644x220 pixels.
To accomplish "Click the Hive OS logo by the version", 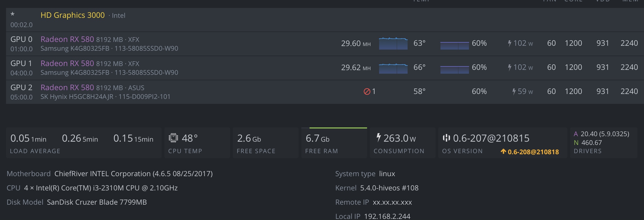I will (x=446, y=138).
